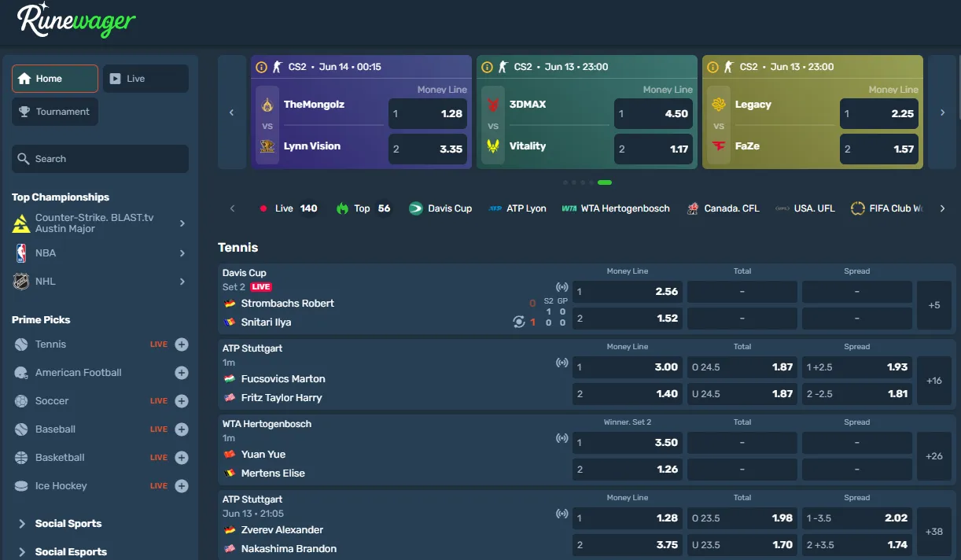Open info icon on 3DMAX match card

click(x=487, y=67)
